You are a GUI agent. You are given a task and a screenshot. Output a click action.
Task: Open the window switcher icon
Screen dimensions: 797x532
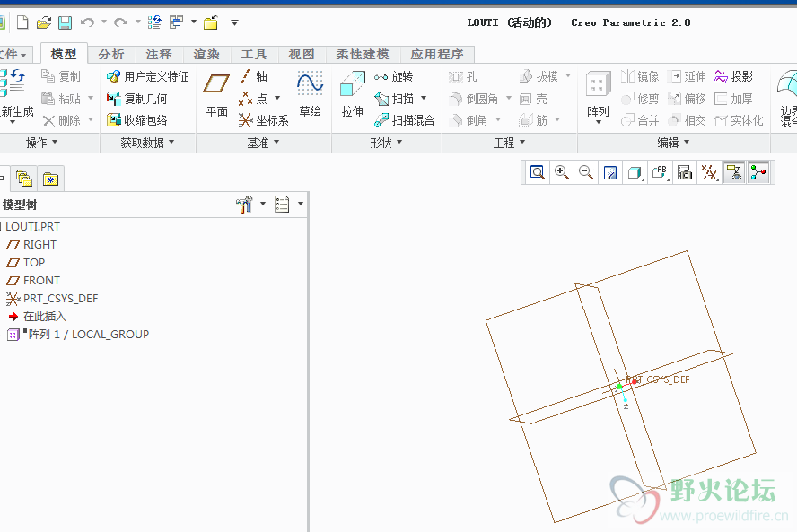pyautogui.click(x=177, y=22)
